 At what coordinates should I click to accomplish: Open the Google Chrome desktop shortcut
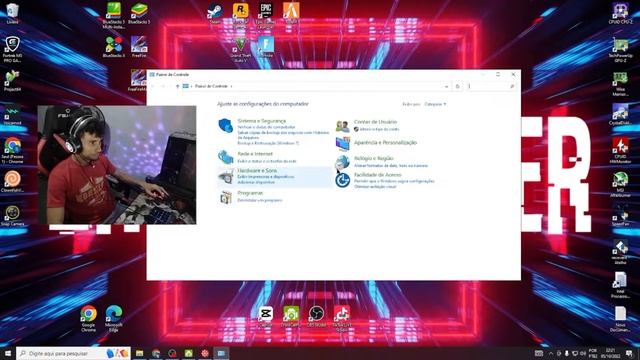pos(89,319)
